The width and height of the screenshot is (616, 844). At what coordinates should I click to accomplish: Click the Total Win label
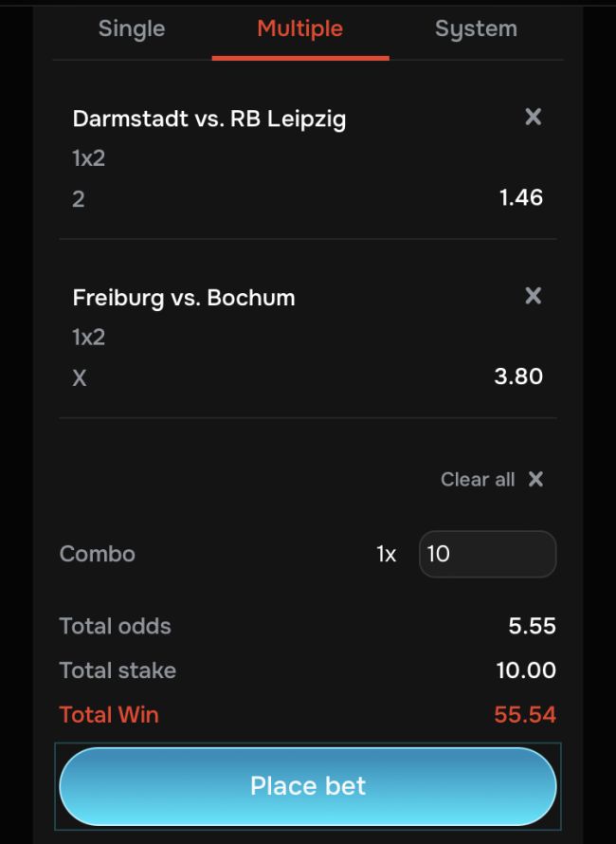point(109,714)
